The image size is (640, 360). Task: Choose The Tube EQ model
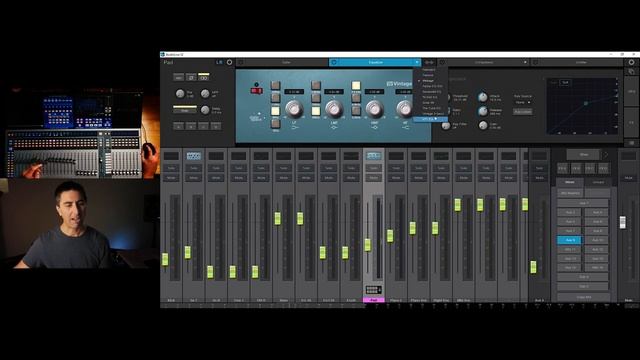pos(431,108)
